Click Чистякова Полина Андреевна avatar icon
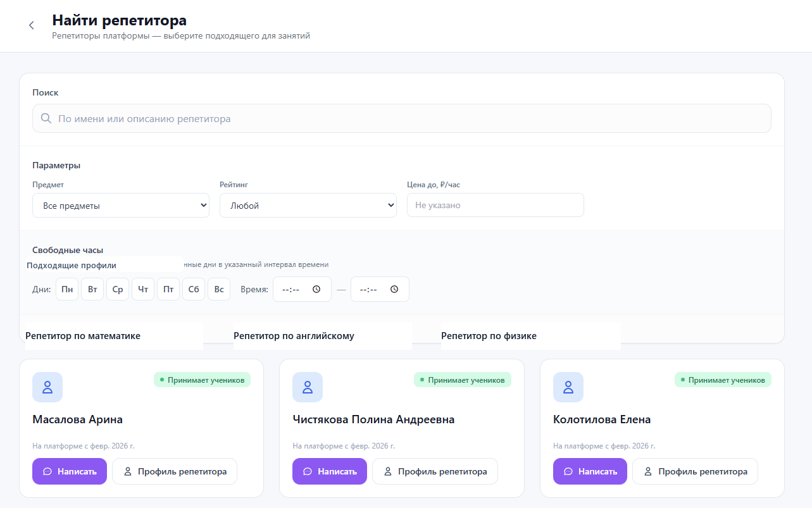 [x=308, y=387]
